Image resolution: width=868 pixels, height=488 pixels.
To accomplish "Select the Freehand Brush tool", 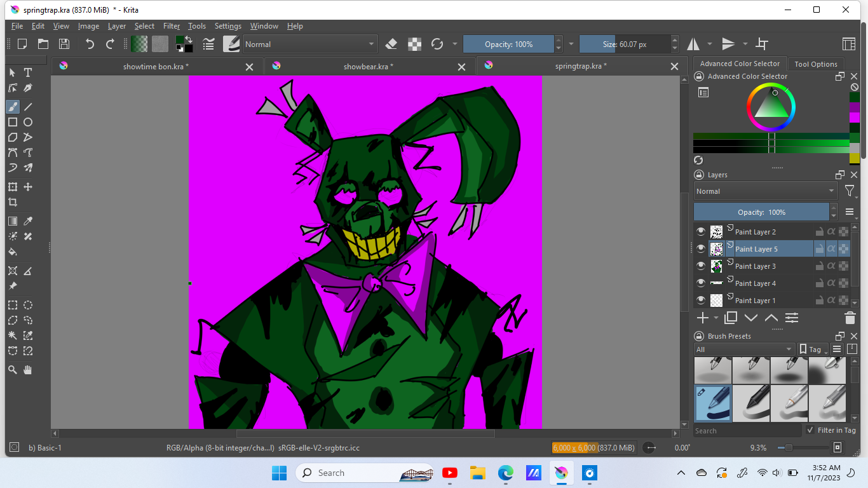I will pyautogui.click(x=13, y=107).
